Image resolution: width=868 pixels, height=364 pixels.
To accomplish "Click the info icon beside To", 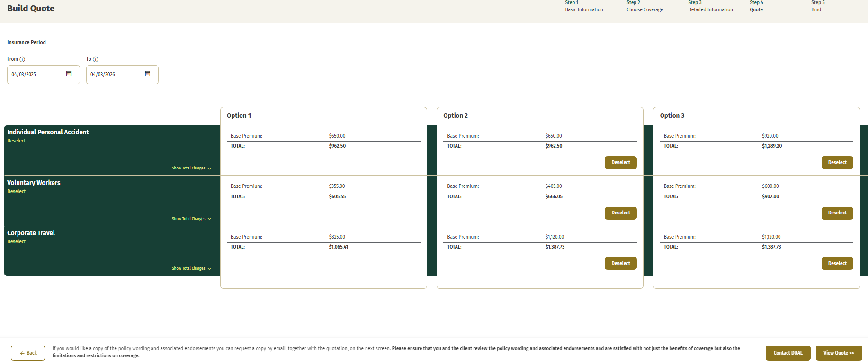I will (96, 59).
